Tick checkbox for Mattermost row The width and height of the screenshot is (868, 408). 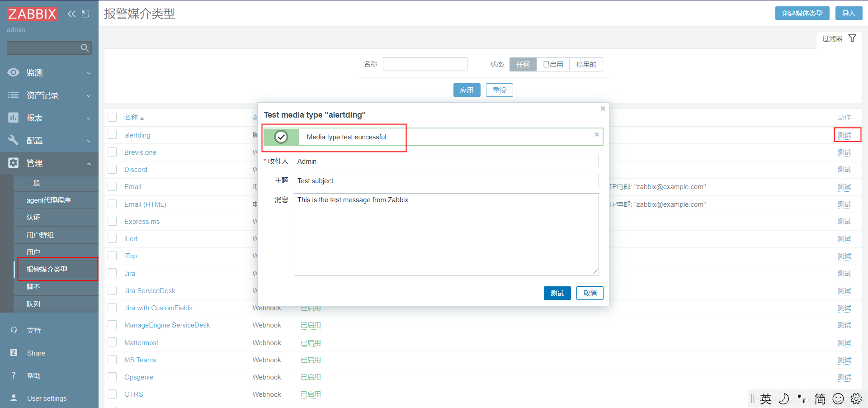tap(112, 342)
